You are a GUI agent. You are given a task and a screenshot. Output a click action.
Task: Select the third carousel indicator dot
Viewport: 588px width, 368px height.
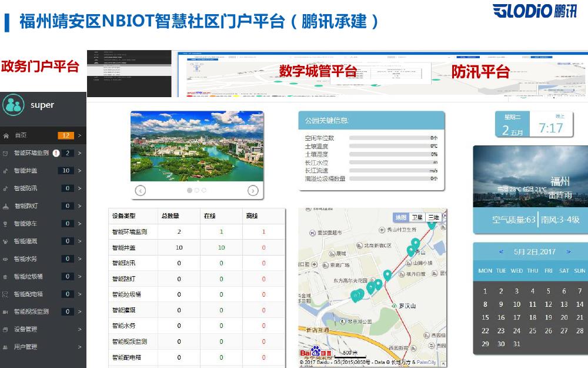point(204,190)
